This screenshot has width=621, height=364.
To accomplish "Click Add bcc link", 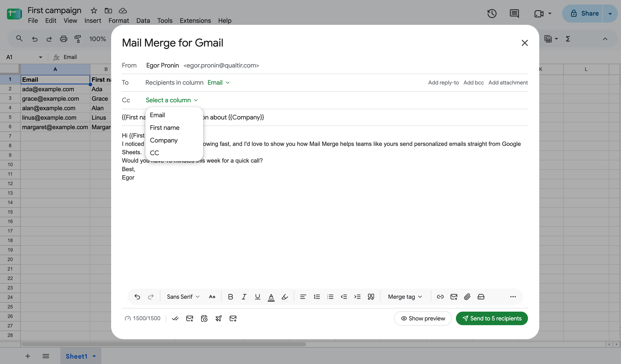I will (474, 83).
